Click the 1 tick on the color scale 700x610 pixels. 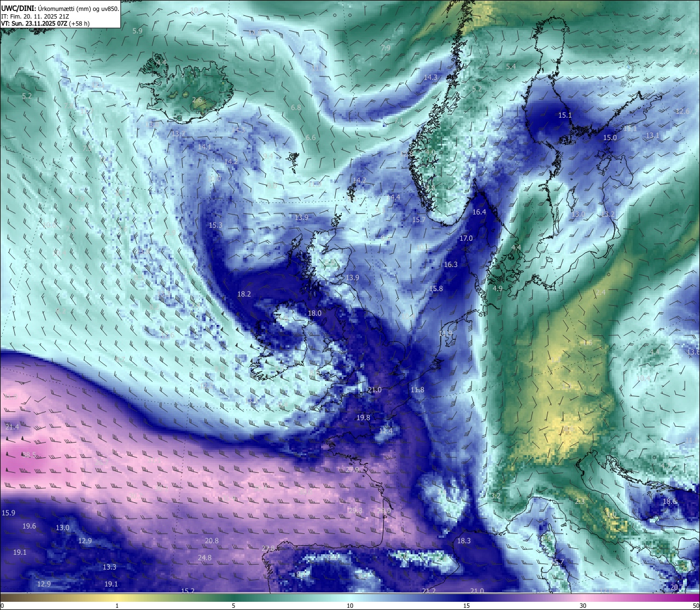117,606
